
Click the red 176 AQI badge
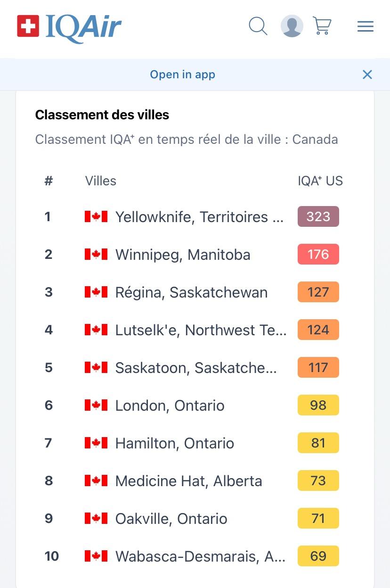(318, 254)
